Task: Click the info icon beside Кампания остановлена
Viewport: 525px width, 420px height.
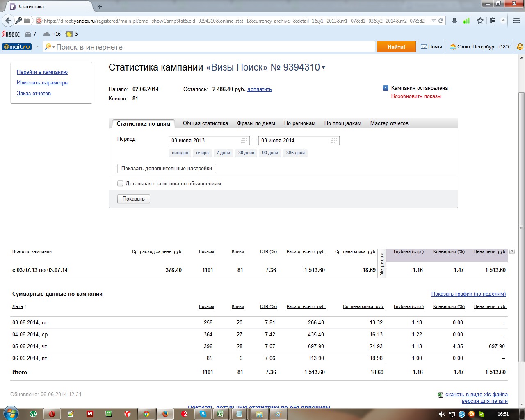Action: [x=386, y=88]
